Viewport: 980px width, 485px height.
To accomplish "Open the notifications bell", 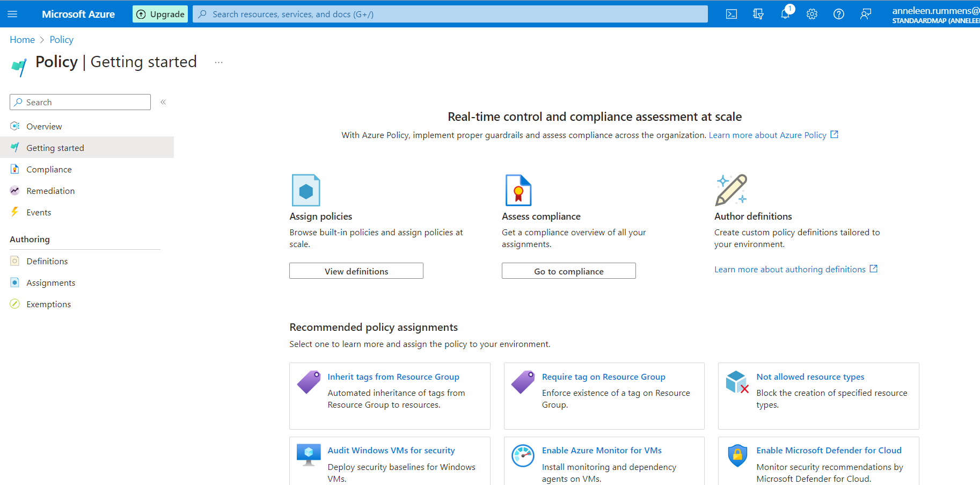I will coord(785,14).
